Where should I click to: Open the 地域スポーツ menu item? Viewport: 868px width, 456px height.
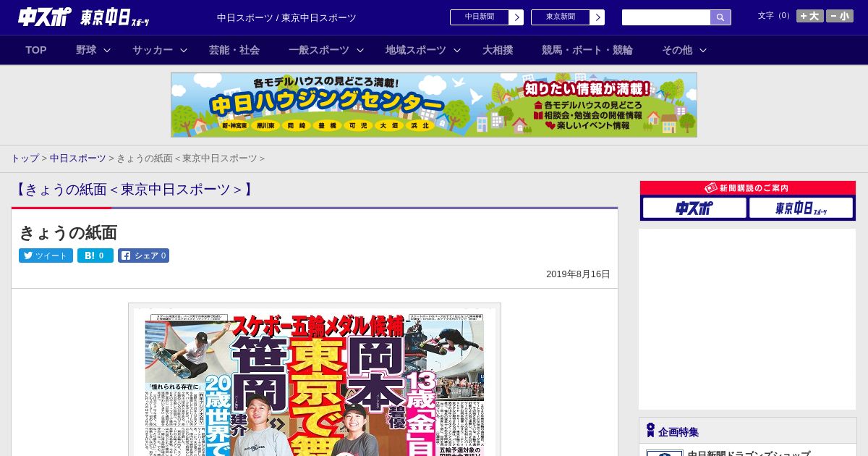[x=416, y=50]
